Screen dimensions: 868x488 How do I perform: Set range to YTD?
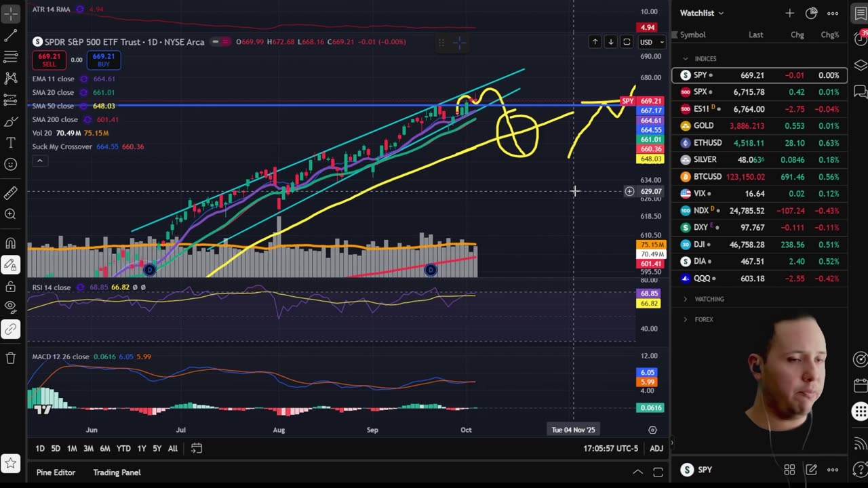[123, 448]
